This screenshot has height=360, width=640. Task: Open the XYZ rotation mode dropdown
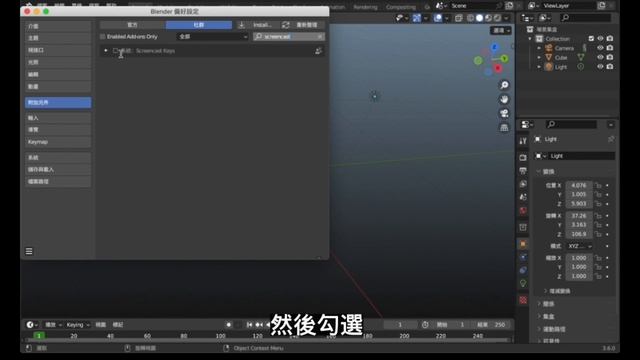click(580, 246)
